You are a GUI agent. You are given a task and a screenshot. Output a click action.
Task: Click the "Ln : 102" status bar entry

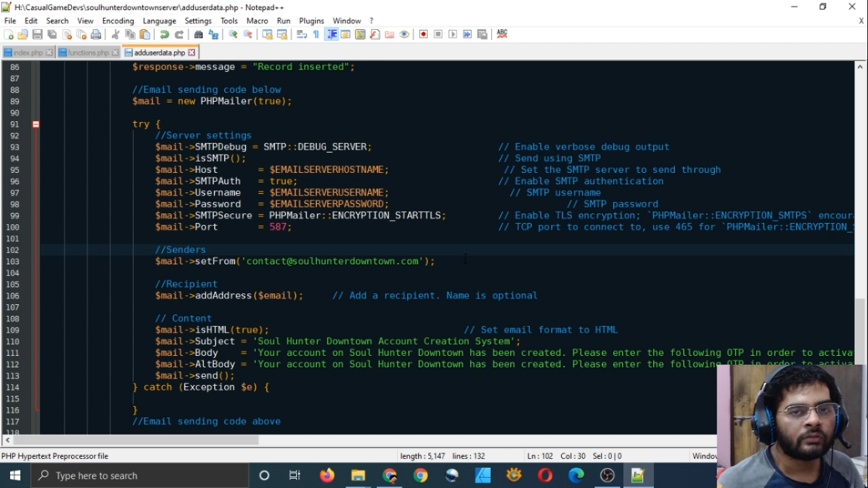pos(540,456)
